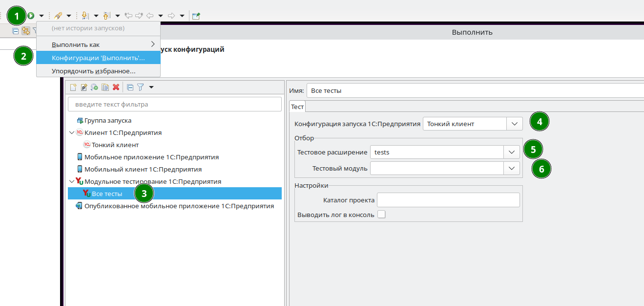The height and width of the screenshot is (306, 644).
Task: Open filter options dropdown arrow
Action: pos(151,87)
